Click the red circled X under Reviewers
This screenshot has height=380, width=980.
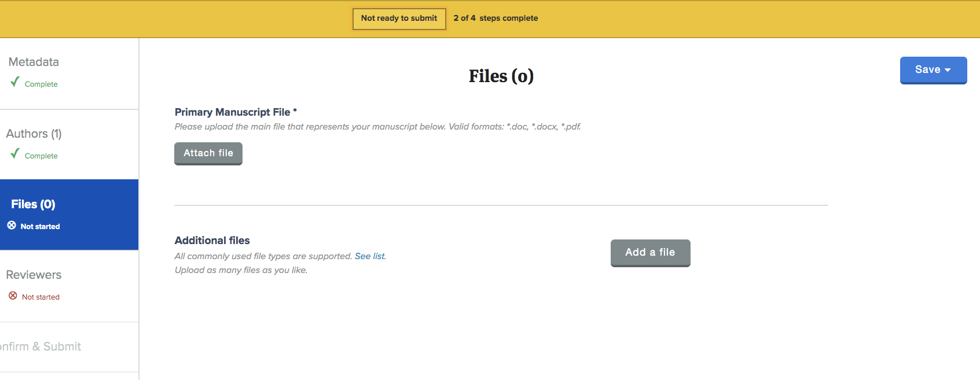tap(13, 296)
